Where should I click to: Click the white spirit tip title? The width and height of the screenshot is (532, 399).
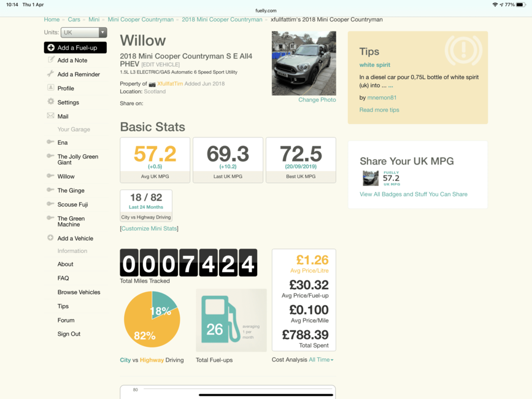pos(374,65)
